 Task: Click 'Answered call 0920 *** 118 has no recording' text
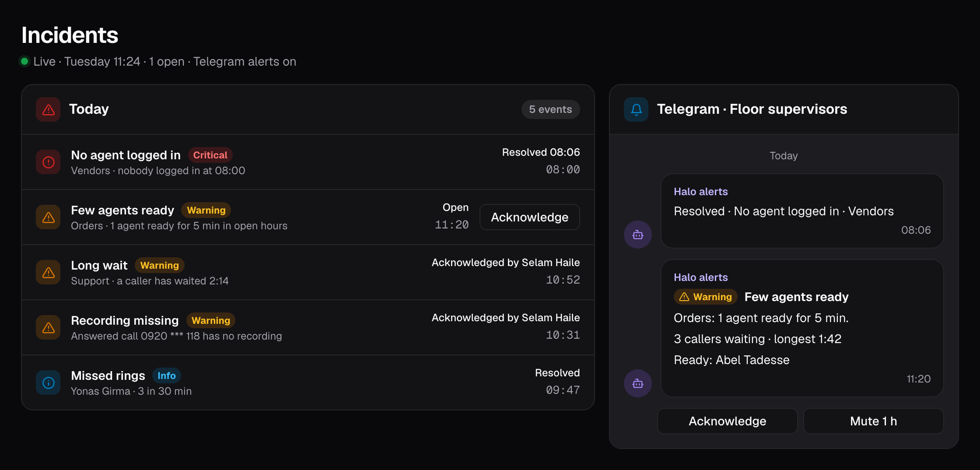(176, 336)
